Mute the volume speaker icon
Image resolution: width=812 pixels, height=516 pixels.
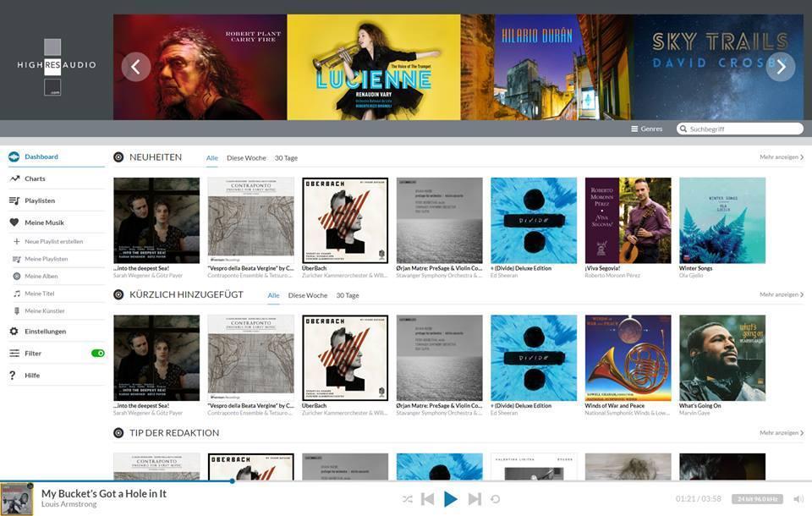point(798,499)
